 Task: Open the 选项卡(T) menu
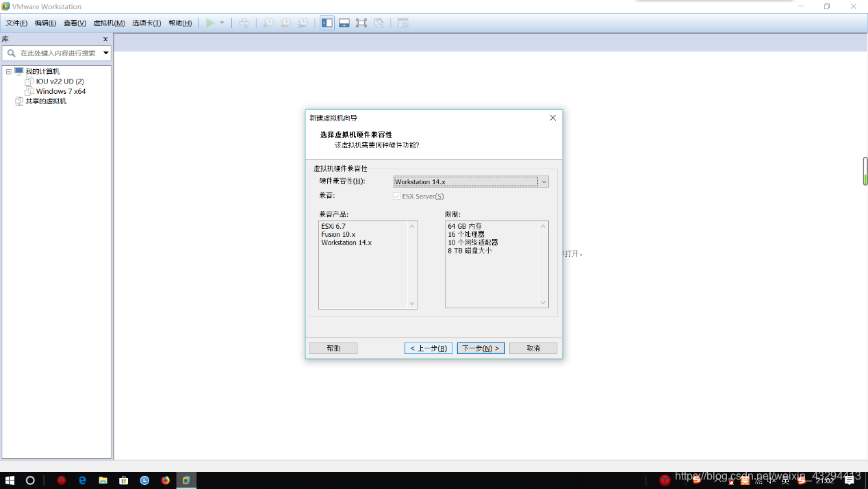(146, 23)
